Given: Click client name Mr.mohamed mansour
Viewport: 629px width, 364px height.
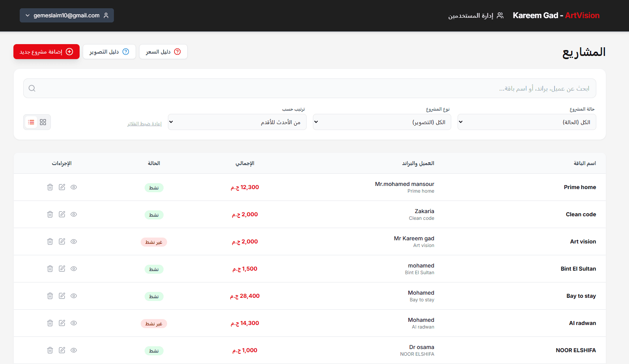Looking at the screenshot, I should tap(404, 184).
